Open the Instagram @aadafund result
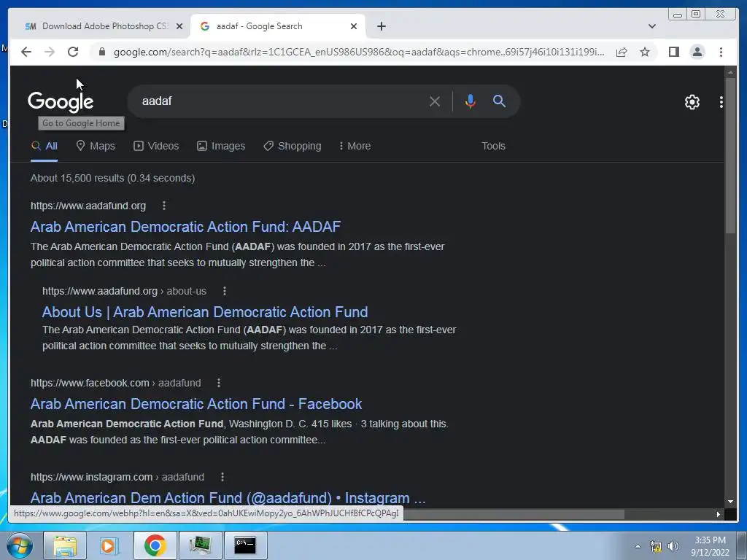 [x=228, y=497]
